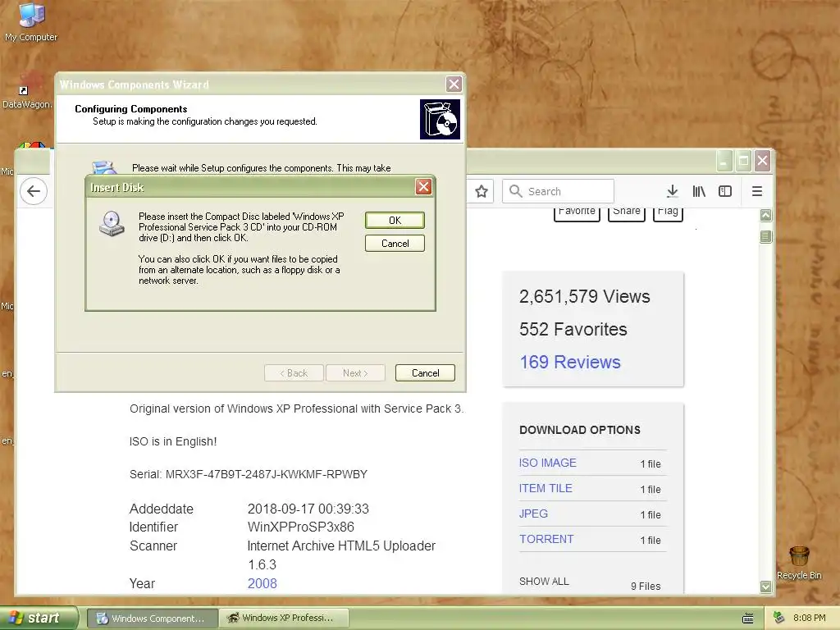840x630 pixels.
Task: Click the WinXPProSP3x86 identifier text
Action: click(x=300, y=527)
